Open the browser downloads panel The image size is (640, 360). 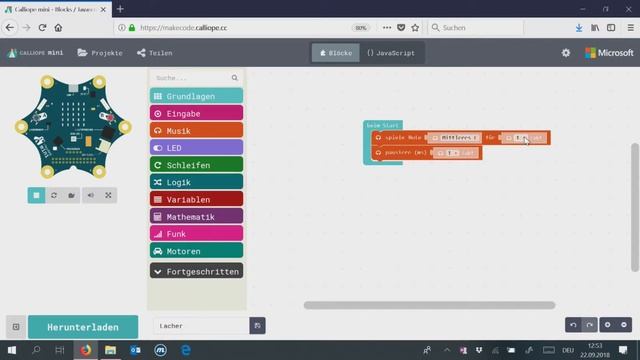tap(579, 28)
